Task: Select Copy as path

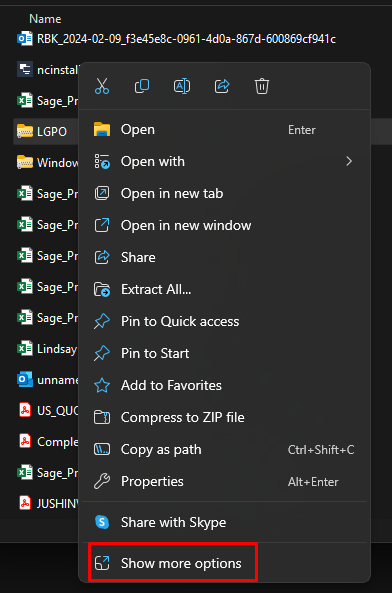Action: click(225, 449)
